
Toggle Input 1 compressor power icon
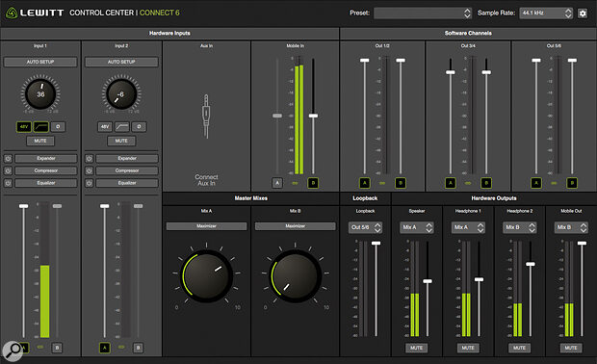pyautogui.click(x=8, y=170)
